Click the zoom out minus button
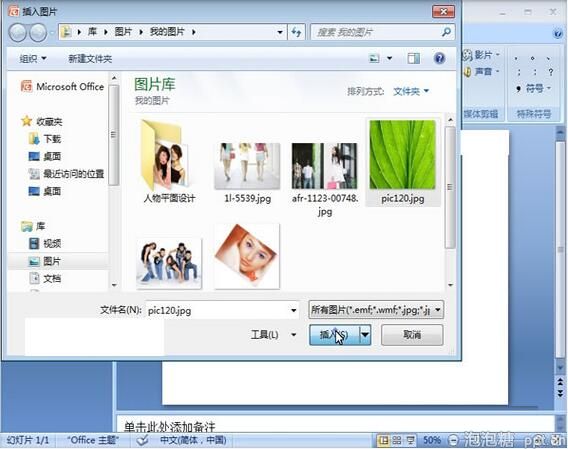The height and width of the screenshot is (449, 568). tap(453, 440)
